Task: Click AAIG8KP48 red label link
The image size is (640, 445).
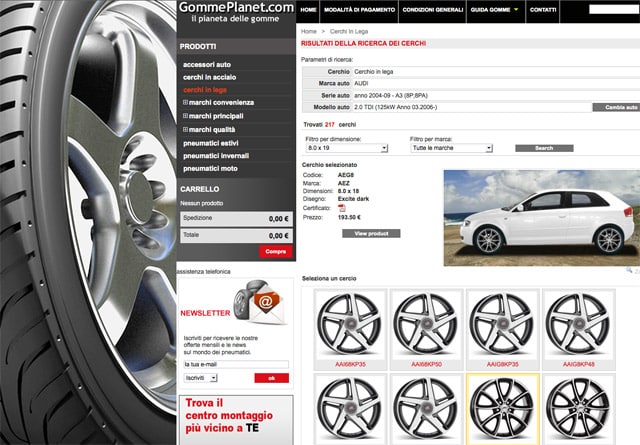Action: [578, 364]
